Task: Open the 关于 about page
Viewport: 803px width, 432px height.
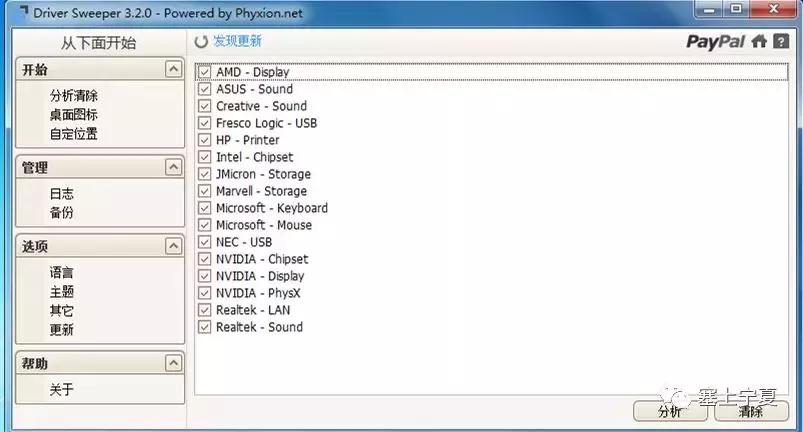Action: [61, 390]
